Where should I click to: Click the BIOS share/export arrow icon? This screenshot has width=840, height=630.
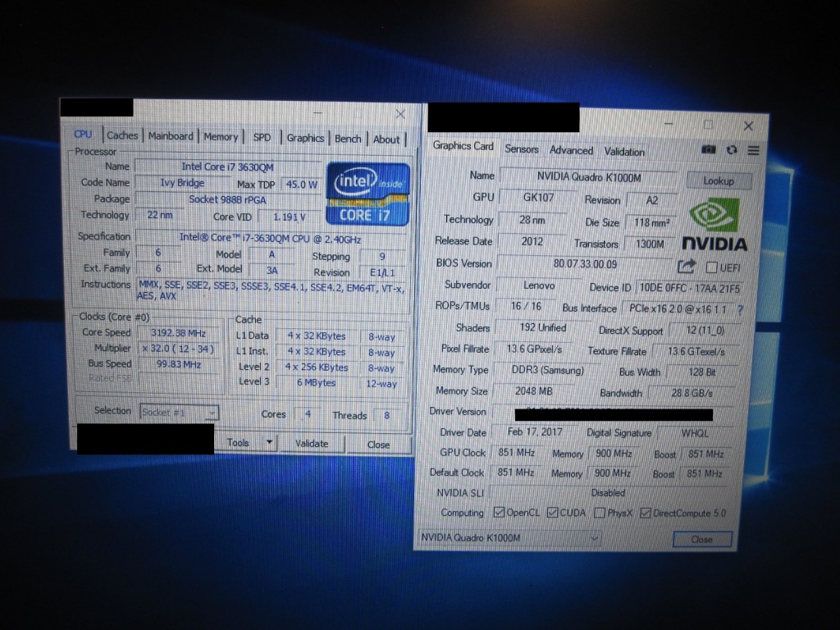[687, 266]
